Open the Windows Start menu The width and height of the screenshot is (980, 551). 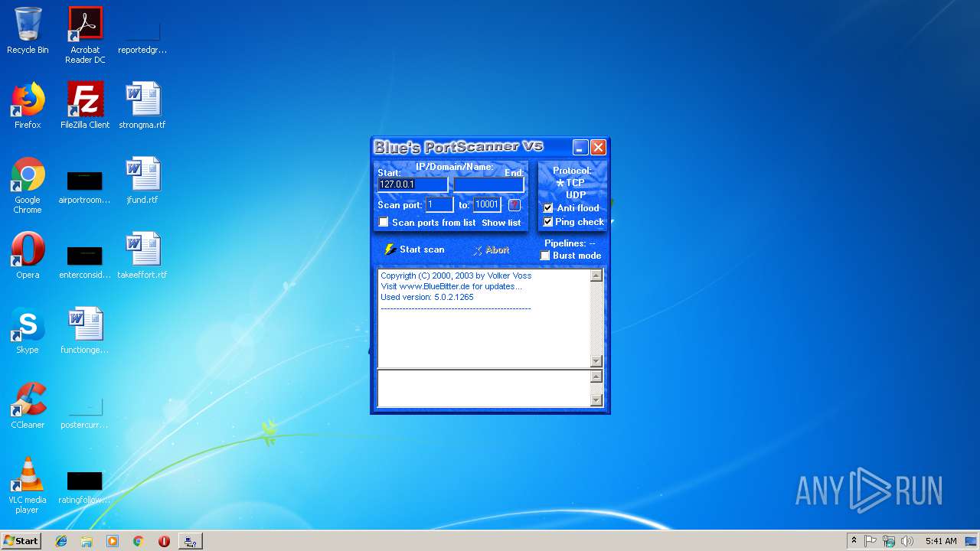pyautogui.click(x=21, y=541)
